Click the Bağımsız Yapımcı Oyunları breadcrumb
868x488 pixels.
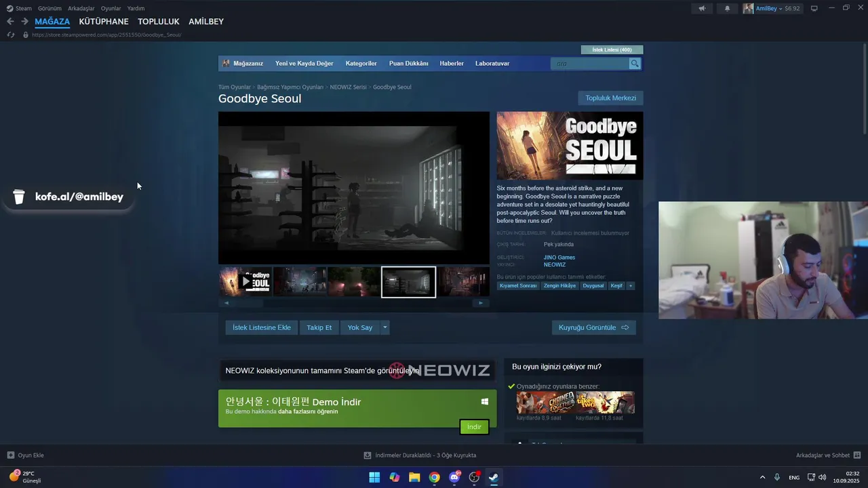tap(290, 87)
